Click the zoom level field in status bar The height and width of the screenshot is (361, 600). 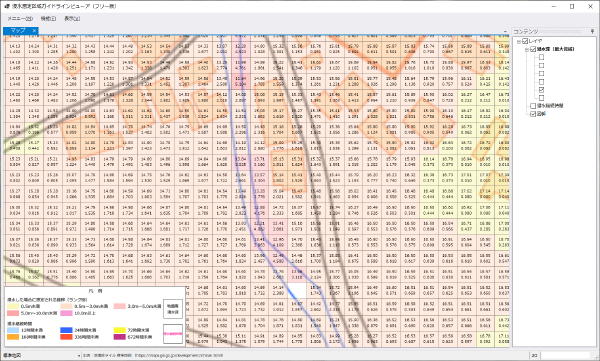[x=565, y=356]
